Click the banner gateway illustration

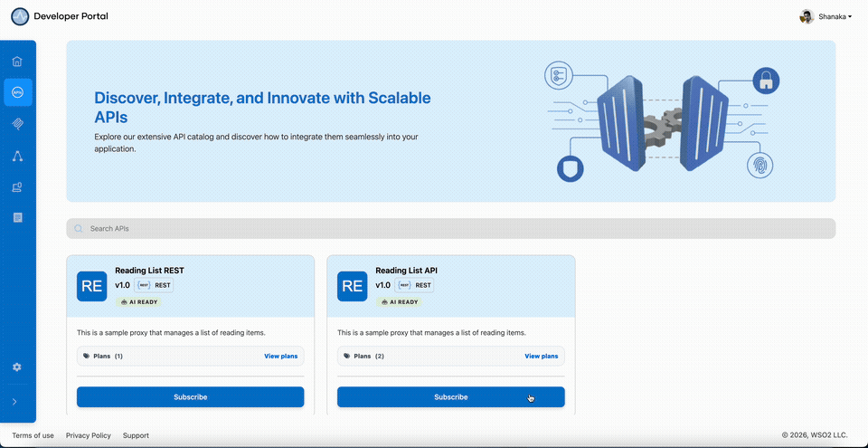(662, 122)
